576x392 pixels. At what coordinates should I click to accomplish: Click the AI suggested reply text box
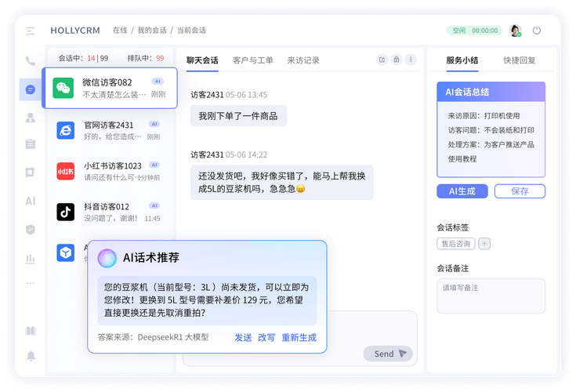pyautogui.click(x=207, y=300)
